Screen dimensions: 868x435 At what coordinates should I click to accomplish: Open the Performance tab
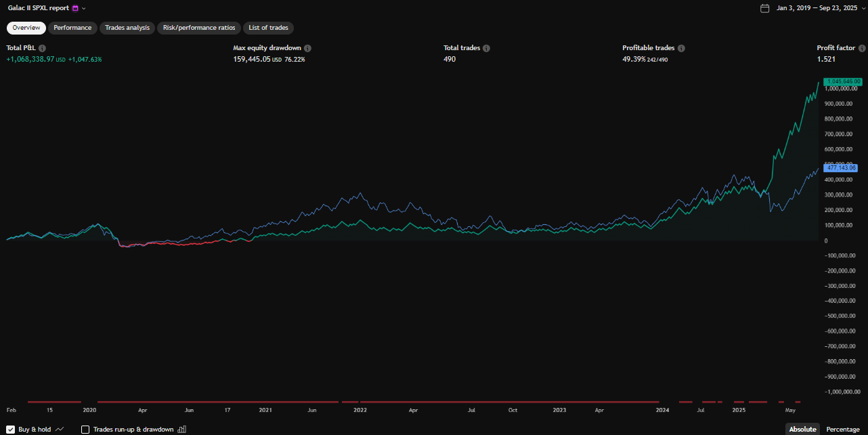click(72, 28)
